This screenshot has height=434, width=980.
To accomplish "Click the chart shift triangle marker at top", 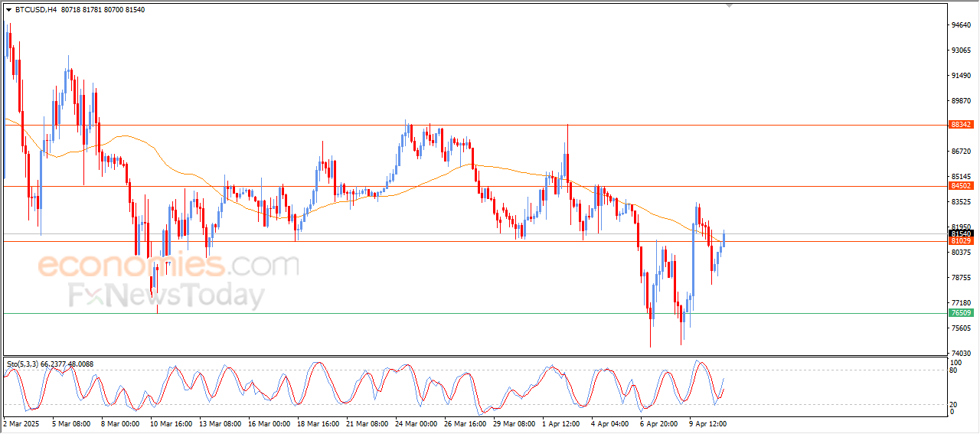I will pyautogui.click(x=730, y=5).
